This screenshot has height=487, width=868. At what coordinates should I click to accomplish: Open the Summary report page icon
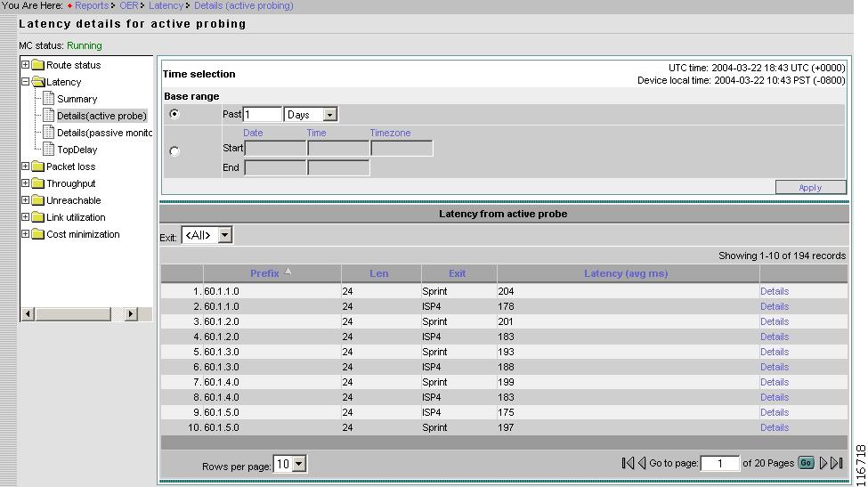click(50, 99)
